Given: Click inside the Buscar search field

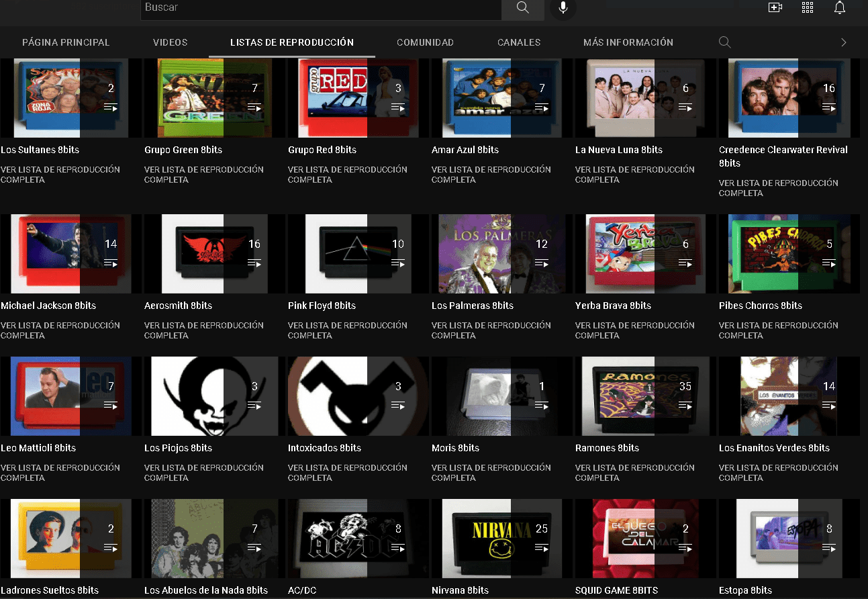Looking at the screenshot, I should tap(320, 8).
